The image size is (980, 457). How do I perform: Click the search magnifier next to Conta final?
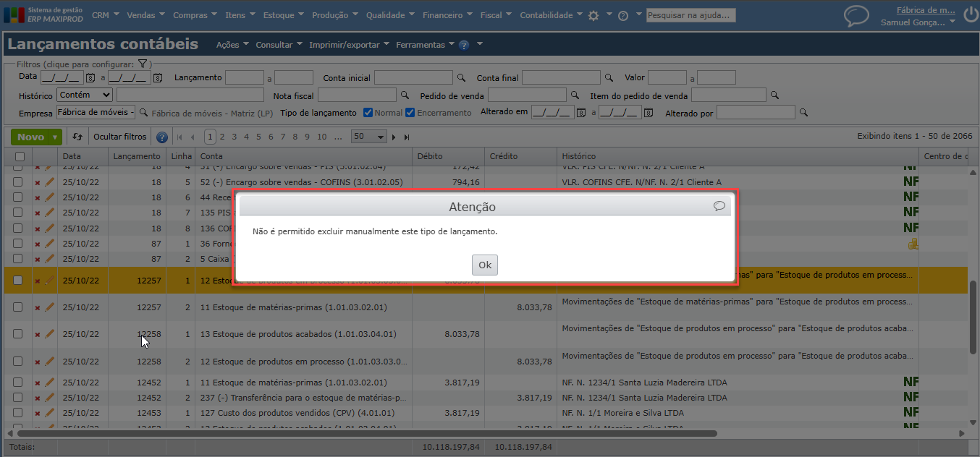pos(609,77)
